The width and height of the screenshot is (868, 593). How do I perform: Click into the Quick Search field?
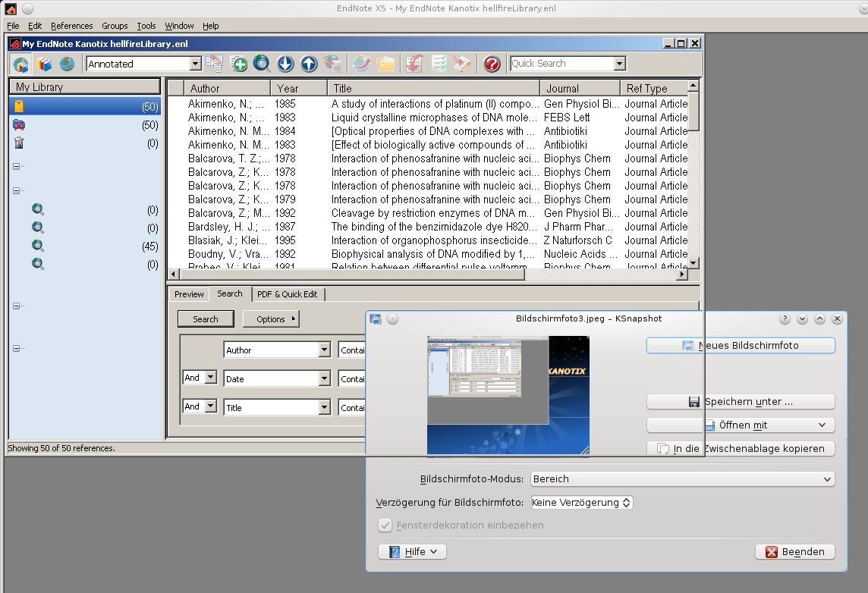[562, 64]
